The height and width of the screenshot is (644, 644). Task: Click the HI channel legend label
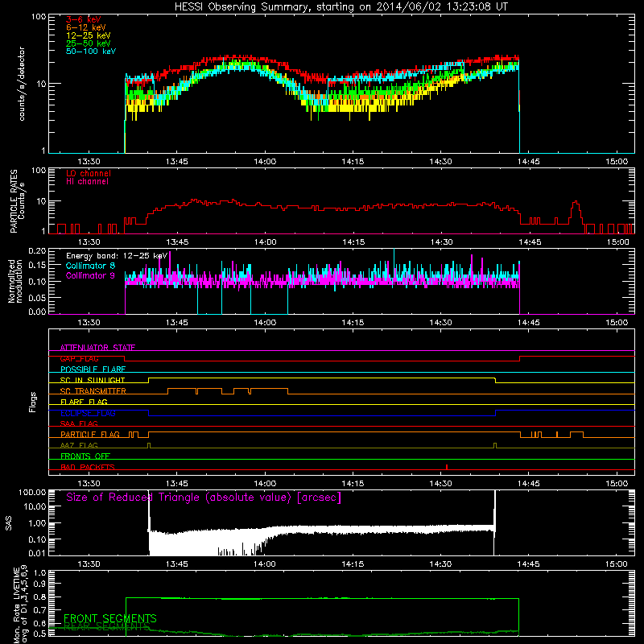(87, 182)
